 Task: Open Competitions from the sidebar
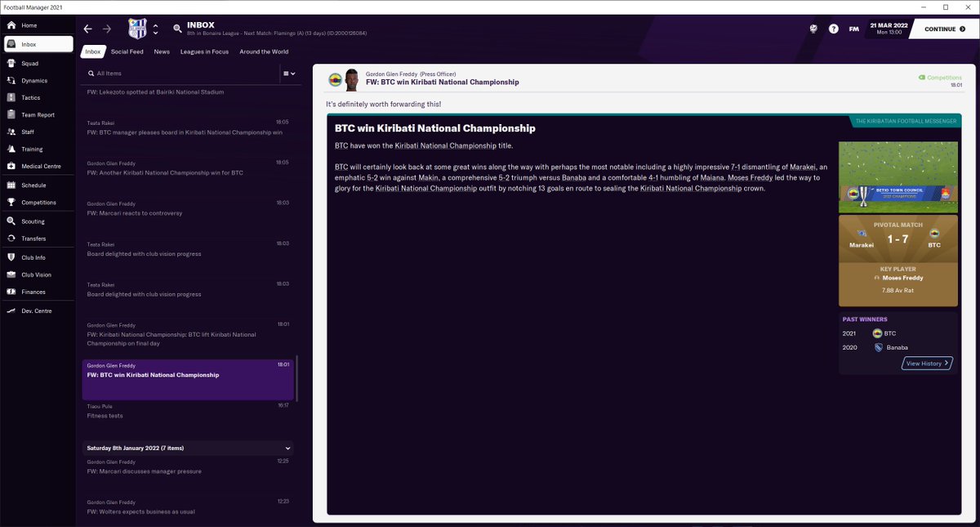click(x=38, y=202)
